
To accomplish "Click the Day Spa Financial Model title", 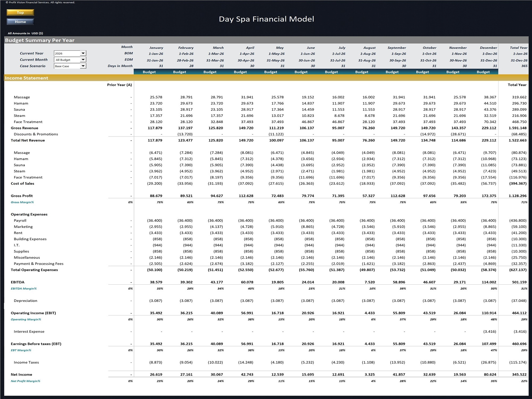I will (x=266, y=19).
